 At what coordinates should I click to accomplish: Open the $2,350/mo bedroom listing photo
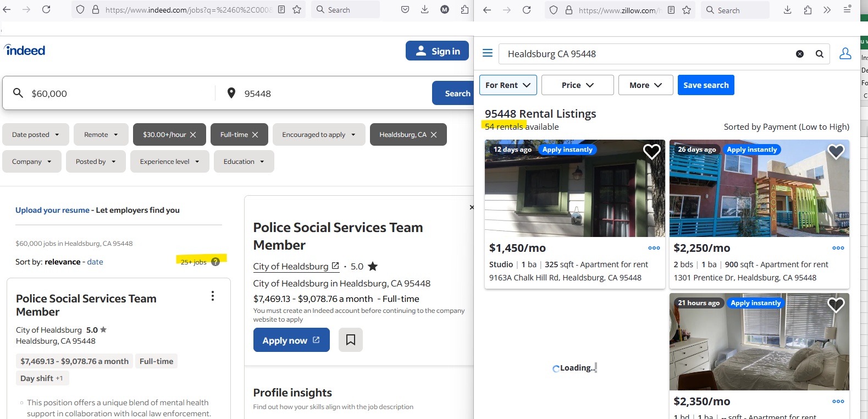pos(759,341)
